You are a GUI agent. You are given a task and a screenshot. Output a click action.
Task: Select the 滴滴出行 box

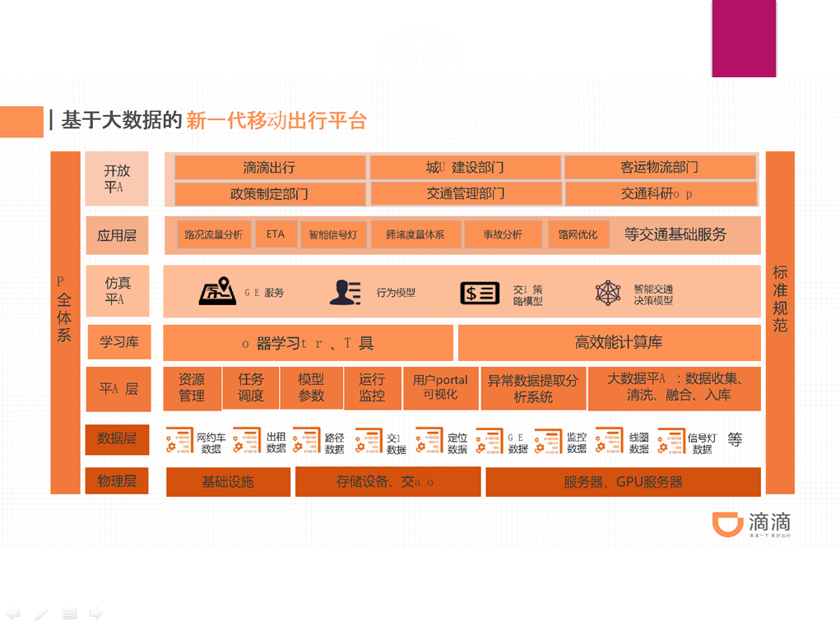coord(270,167)
